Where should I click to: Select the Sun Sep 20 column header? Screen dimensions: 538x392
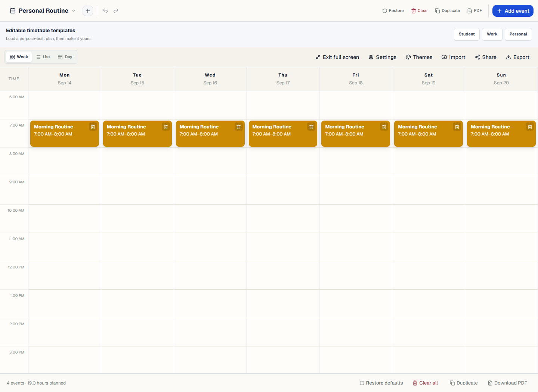tap(501, 79)
